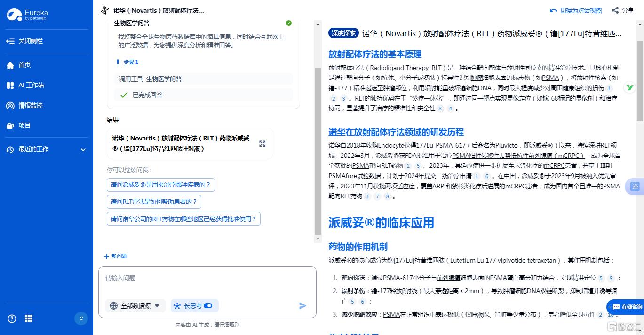Click the 分享 share icon
644x335 pixels.
(615, 10)
